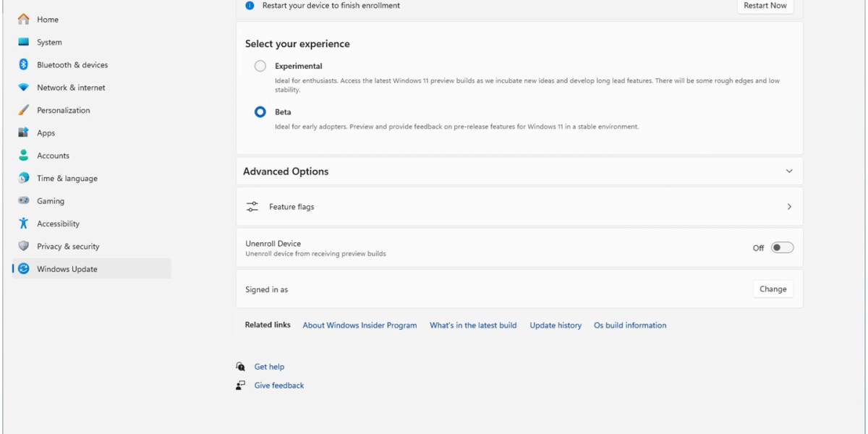The image size is (868, 434).
Task: Click the Advanced Options heading
Action: 286,171
